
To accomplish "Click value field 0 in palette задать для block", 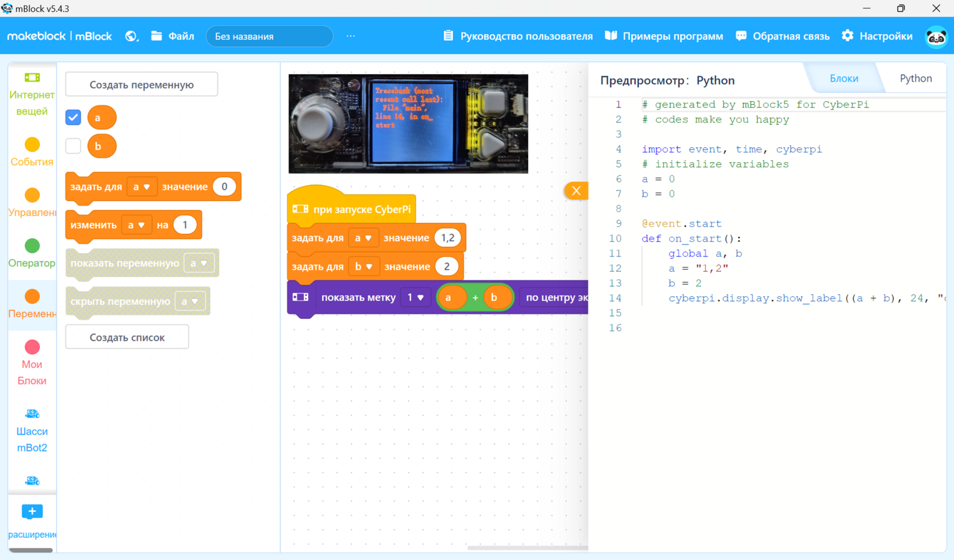I will (224, 187).
